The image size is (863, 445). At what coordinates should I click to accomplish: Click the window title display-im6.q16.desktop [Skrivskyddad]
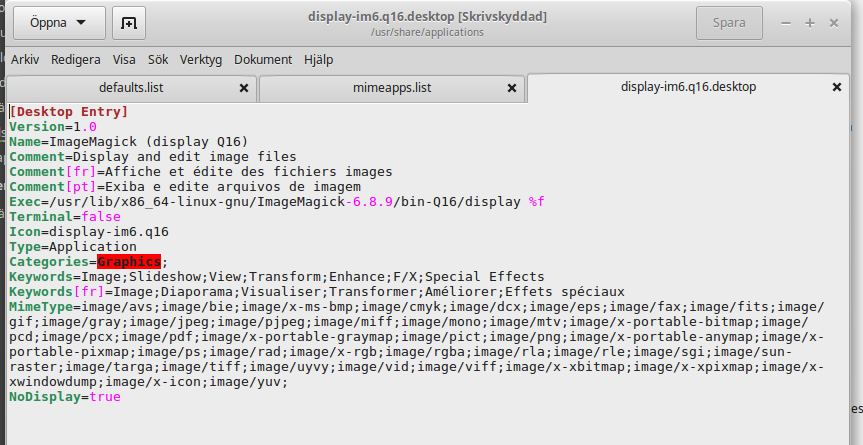427,17
